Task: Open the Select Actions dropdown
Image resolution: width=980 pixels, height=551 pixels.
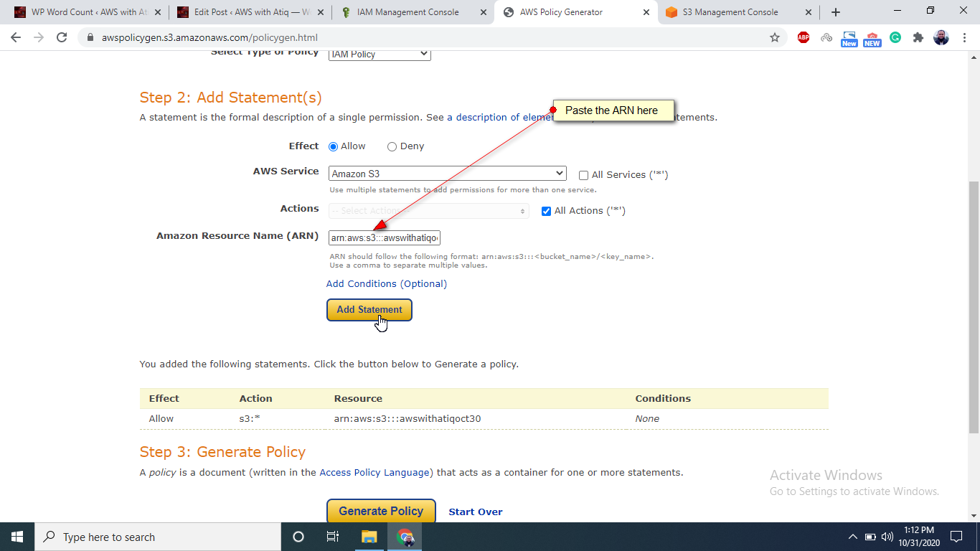Action: pos(428,210)
